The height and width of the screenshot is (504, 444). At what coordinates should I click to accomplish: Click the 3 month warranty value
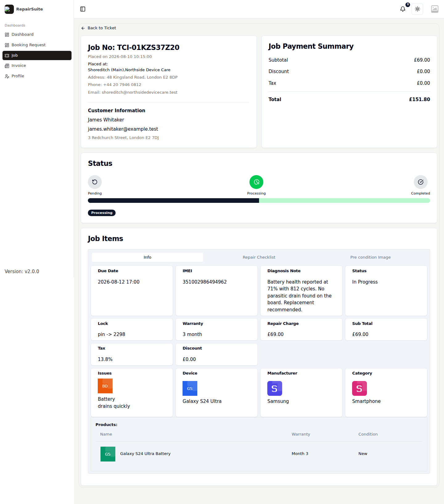pyautogui.click(x=192, y=334)
